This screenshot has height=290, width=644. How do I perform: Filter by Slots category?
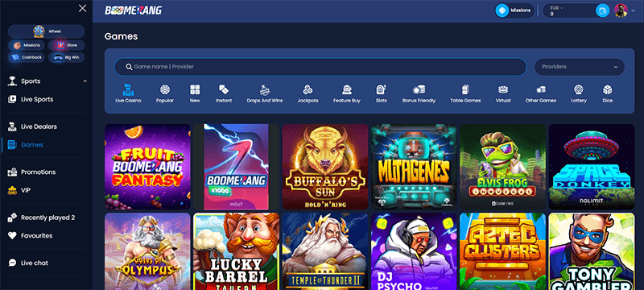pyautogui.click(x=381, y=93)
